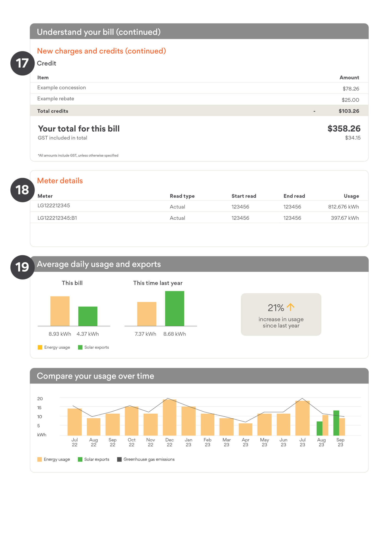The height and width of the screenshot is (555, 392).
Task: Click the Dec 22 energy usage bar
Action: 169,418
